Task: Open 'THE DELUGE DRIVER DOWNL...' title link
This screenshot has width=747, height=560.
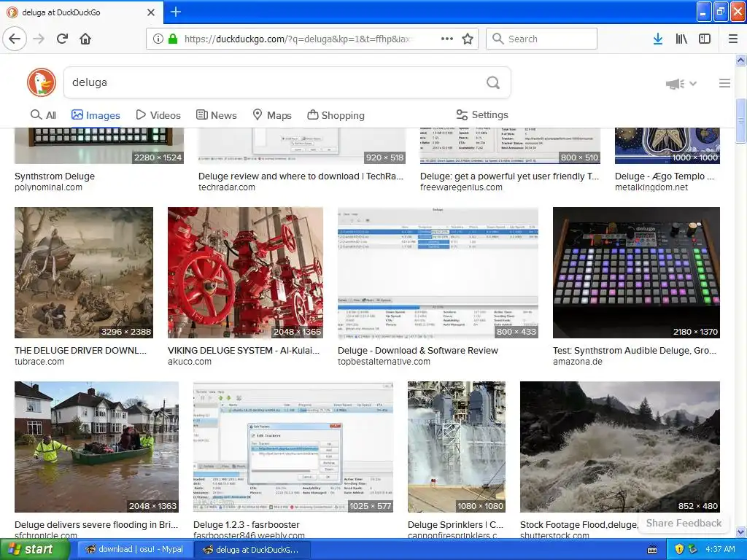Action: click(x=80, y=351)
